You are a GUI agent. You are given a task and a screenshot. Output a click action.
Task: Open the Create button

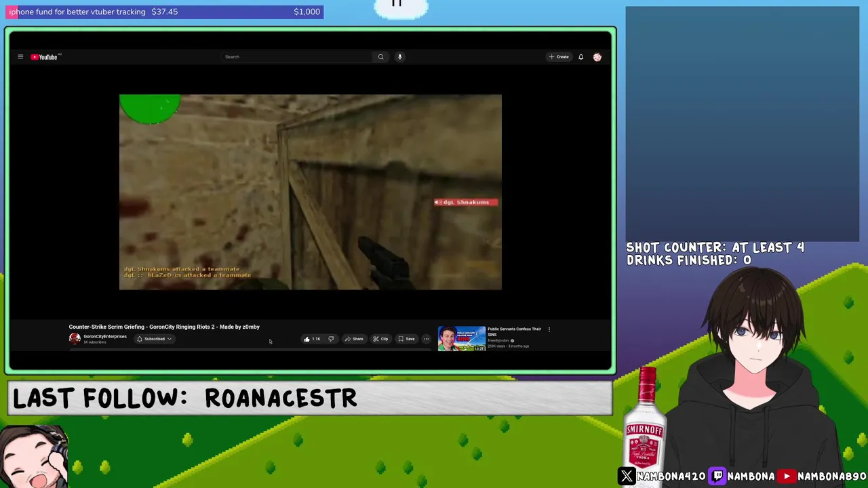point(559,57)
